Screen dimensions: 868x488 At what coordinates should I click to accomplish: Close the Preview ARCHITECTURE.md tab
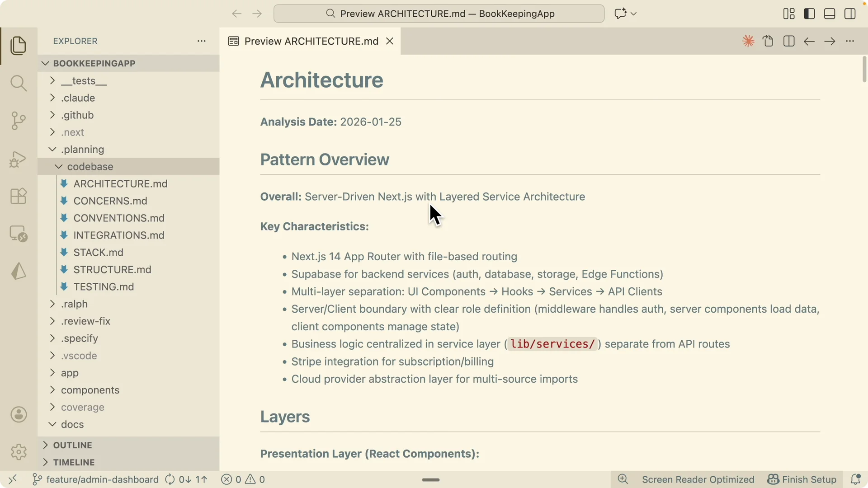(x=390, y=41)
